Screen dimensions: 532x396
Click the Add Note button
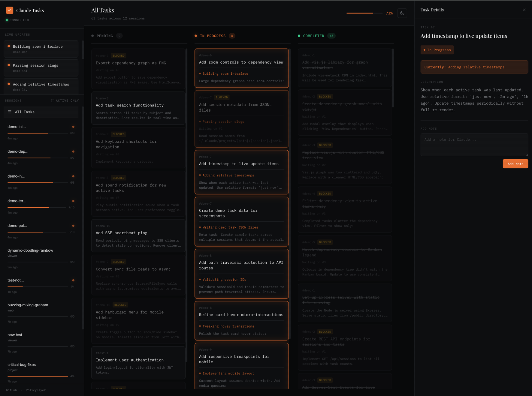click(x=515, y=163)
